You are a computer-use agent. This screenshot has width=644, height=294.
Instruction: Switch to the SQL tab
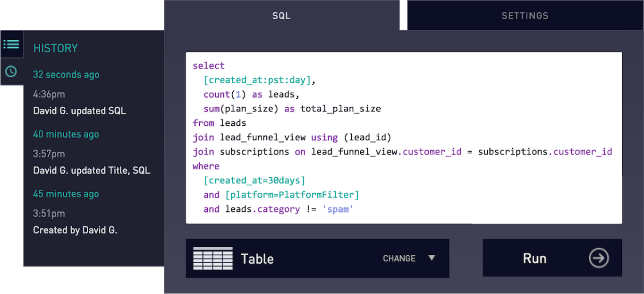[282, 16]
